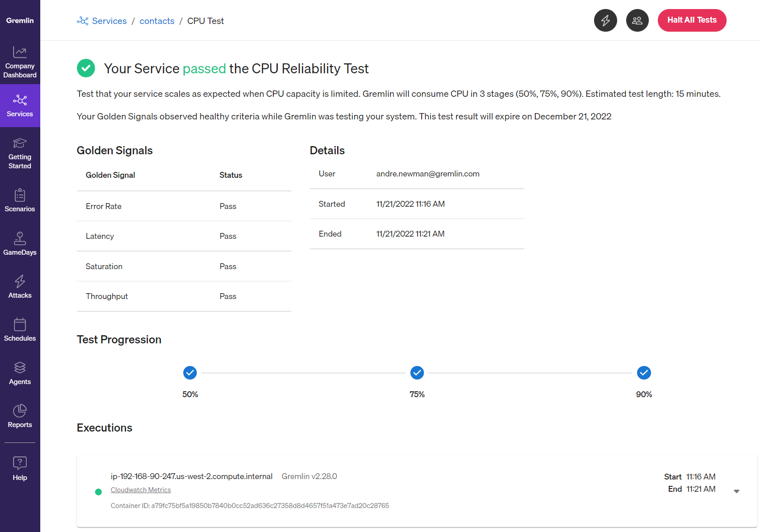The width and height of the screenshot is (761, 532).
Task: Click the Halt All Tests button
Action: tap(692, 20)
